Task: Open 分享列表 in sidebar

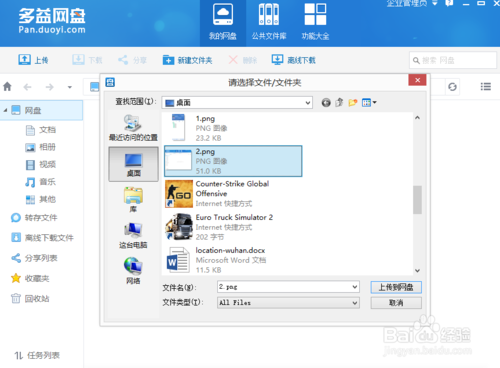Action: pyautogui.click(x=34, y=258)
